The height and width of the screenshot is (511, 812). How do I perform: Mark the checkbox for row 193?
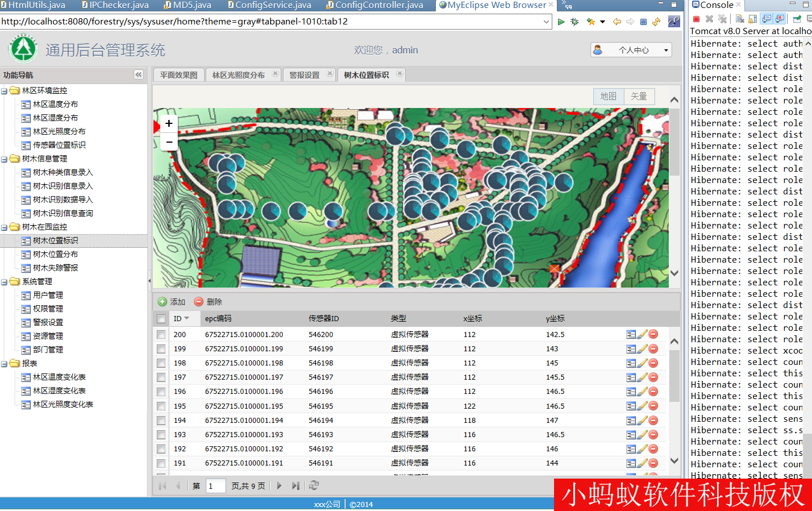click(161, 434)
